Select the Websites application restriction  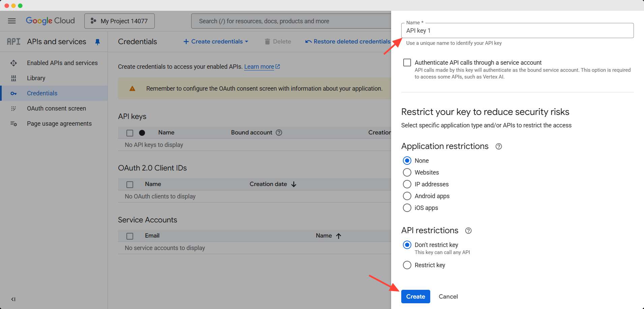[407, 172]
